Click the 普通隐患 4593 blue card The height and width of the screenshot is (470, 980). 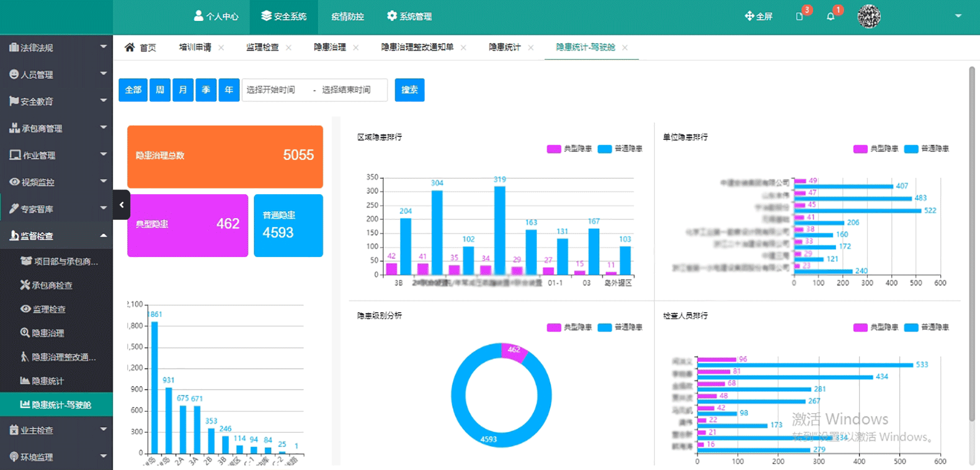click(288, 225)
